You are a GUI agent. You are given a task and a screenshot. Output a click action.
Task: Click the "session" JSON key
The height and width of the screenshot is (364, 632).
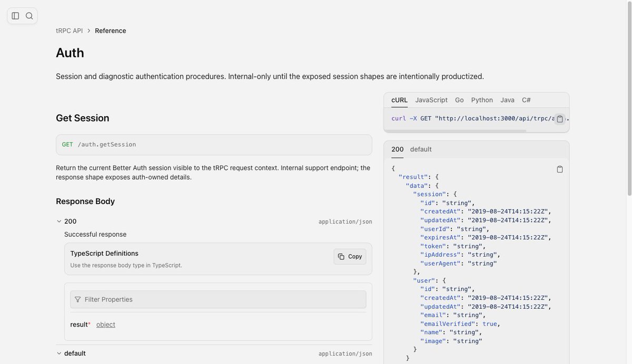tap(429, 194)
